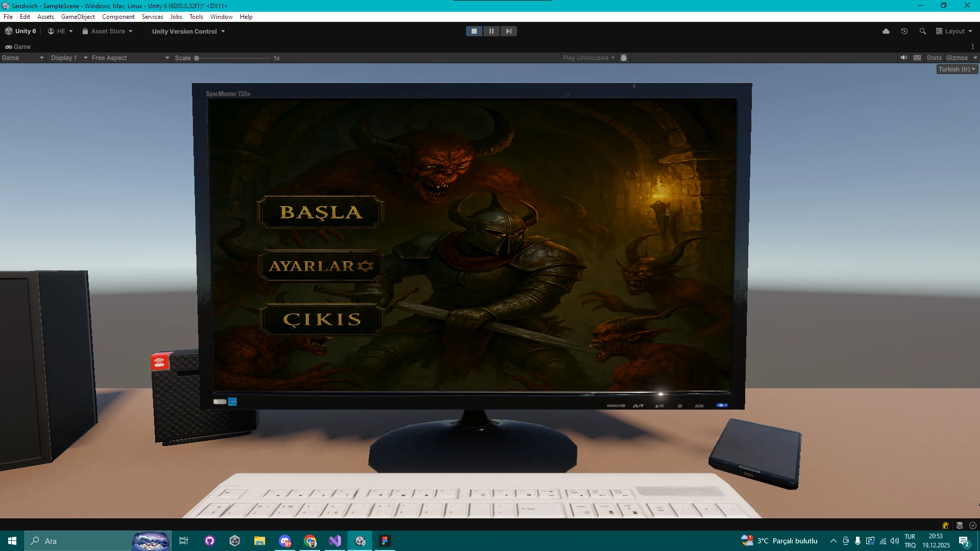Viewport: 980px width, 551px height.
Task: Toggle Gizmos in the Game view
Action: point(957,58)
